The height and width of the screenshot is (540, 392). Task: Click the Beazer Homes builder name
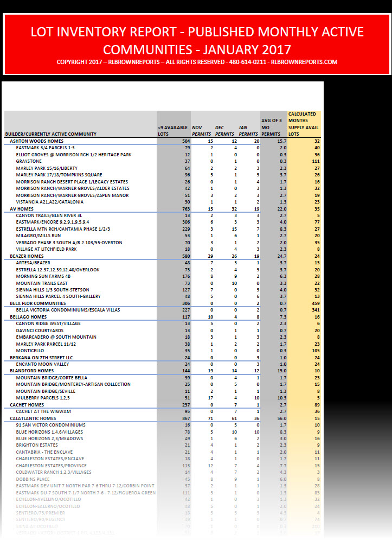27,255
